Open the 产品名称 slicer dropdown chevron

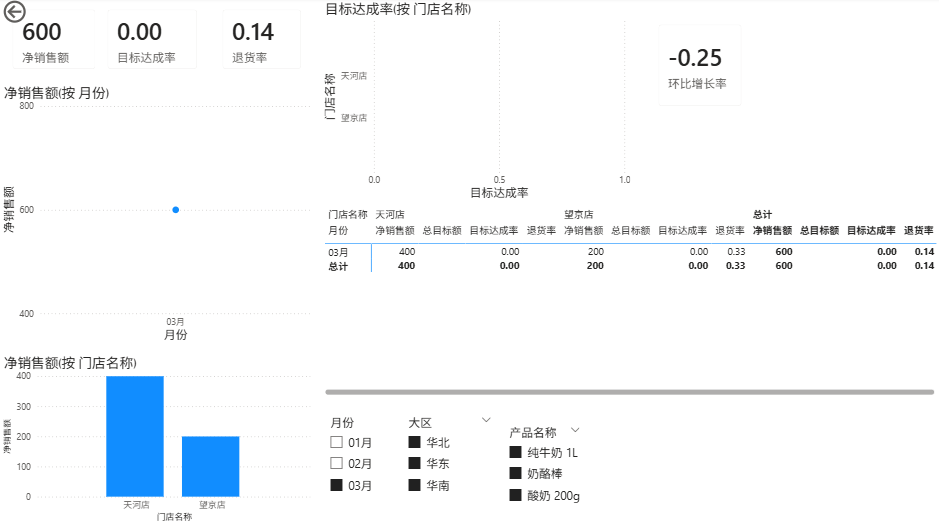[x=575, y=430]
